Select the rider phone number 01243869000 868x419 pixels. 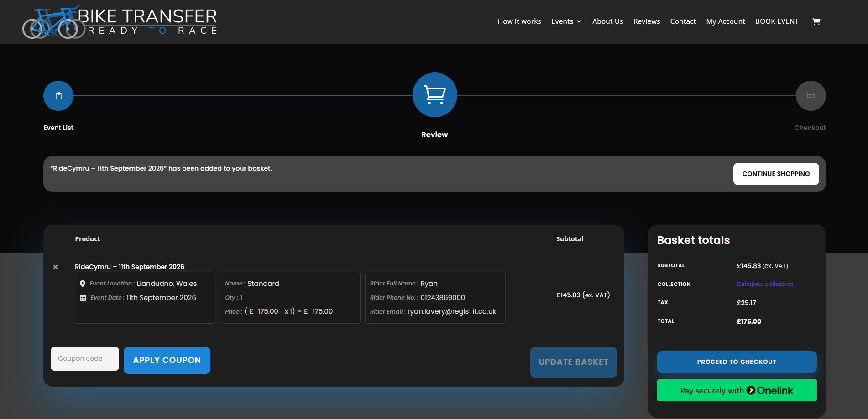click(x=443, y=298)
